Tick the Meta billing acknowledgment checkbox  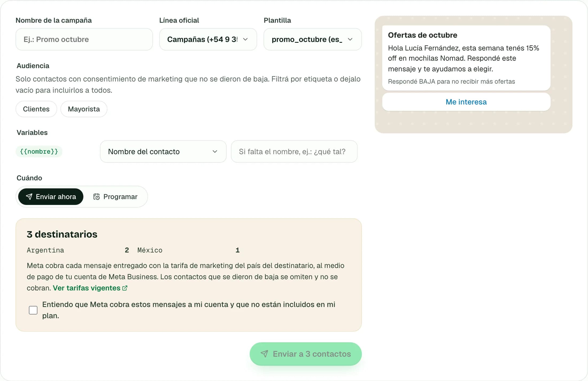pyautogui.click(x=33, y=310)
